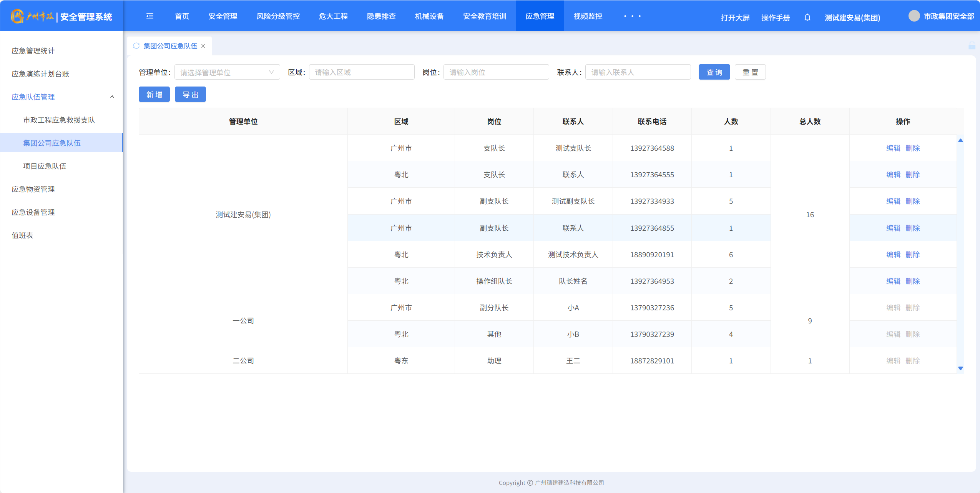Screen dimensions: 980x493
Task: Collapse the 应急队伍管理 sidebar group
Action: pos(112,97)
